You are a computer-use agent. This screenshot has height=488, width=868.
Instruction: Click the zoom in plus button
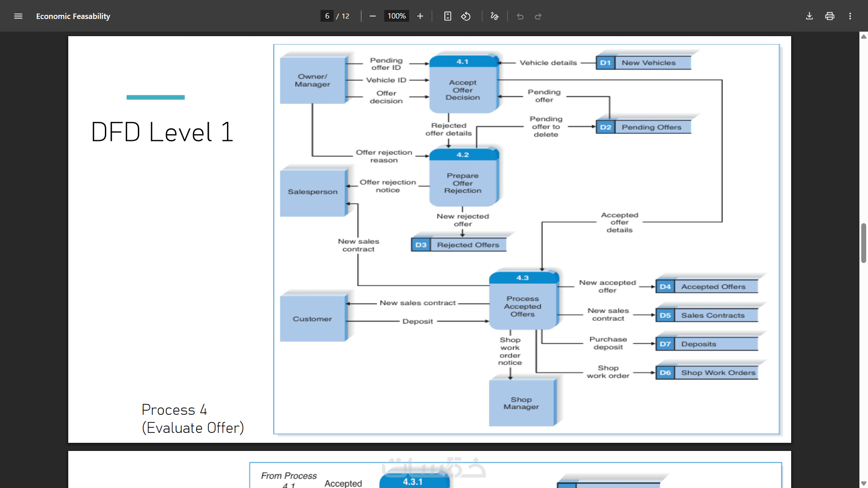420,16
